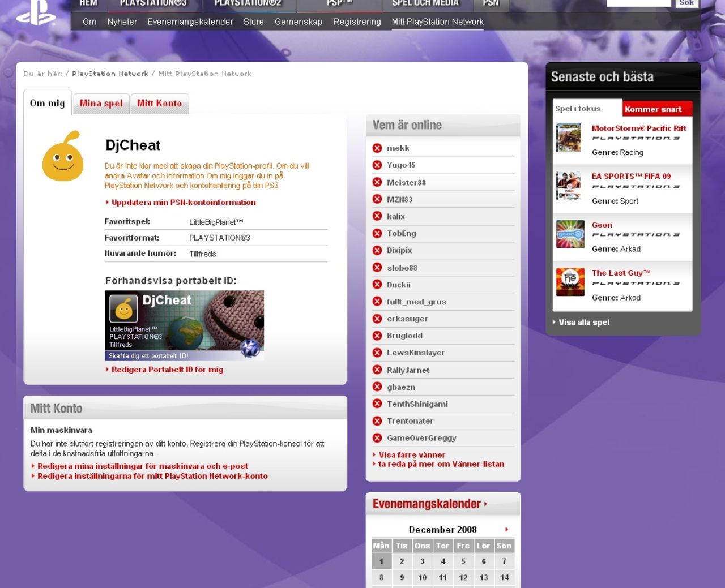Click the portable ID preview banner
The width and height of the screenshot is (725, 588).
(x=184, y=325)
